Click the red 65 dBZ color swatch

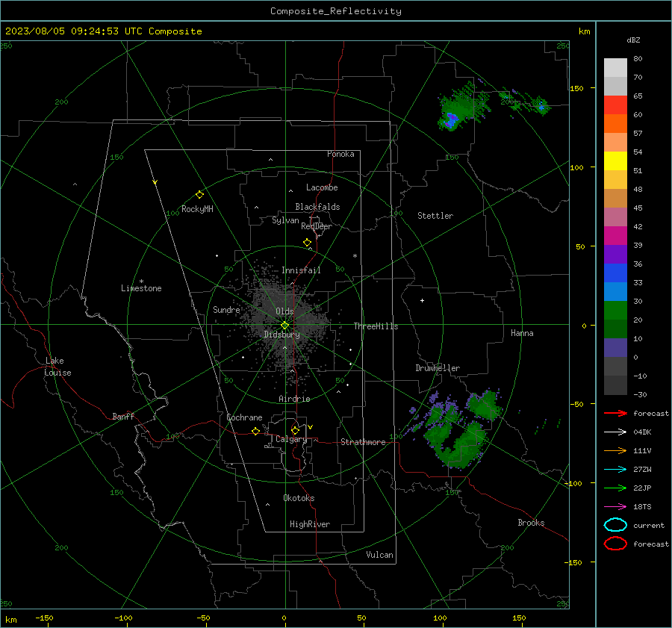[x=615, y=105]
